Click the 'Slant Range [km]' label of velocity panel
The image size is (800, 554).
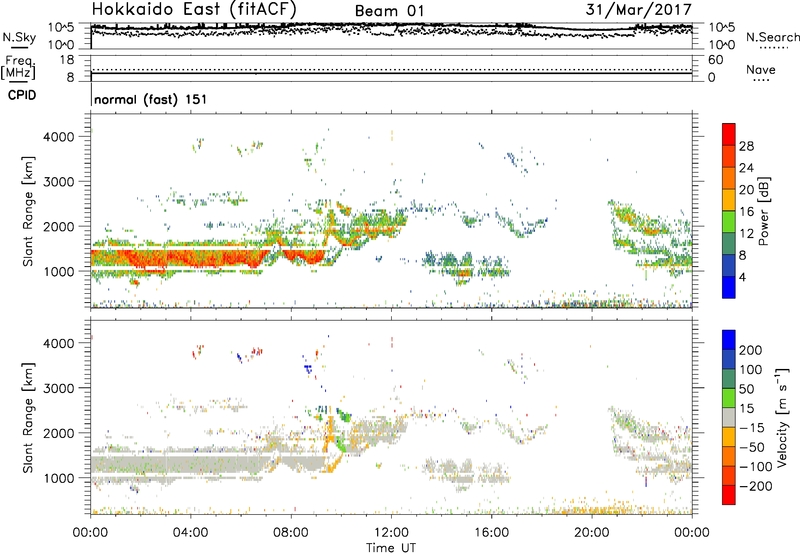[x=28, y=418]
